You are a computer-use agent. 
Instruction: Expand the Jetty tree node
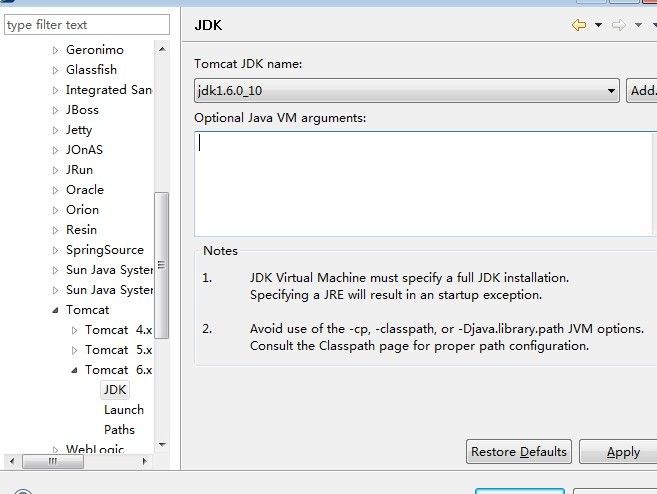pyautogui.click(x=55, y=130)
